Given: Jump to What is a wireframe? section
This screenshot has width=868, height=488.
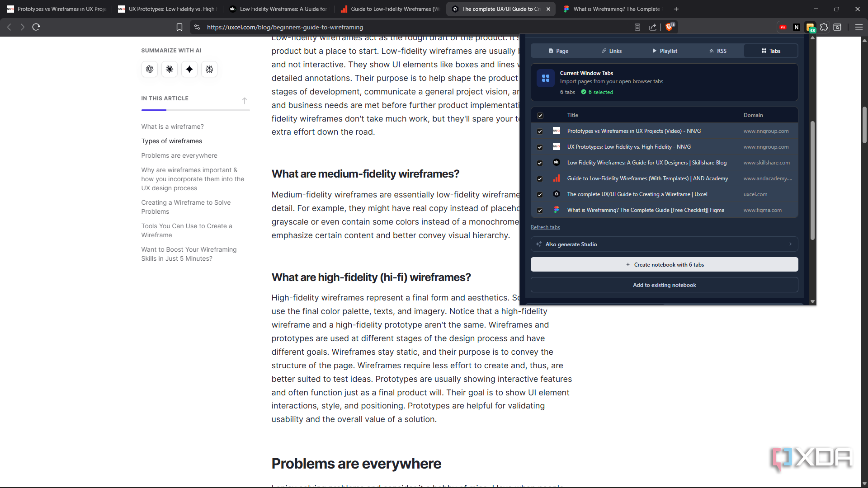Looking at the screenshot, I should (x=172, y=127).
